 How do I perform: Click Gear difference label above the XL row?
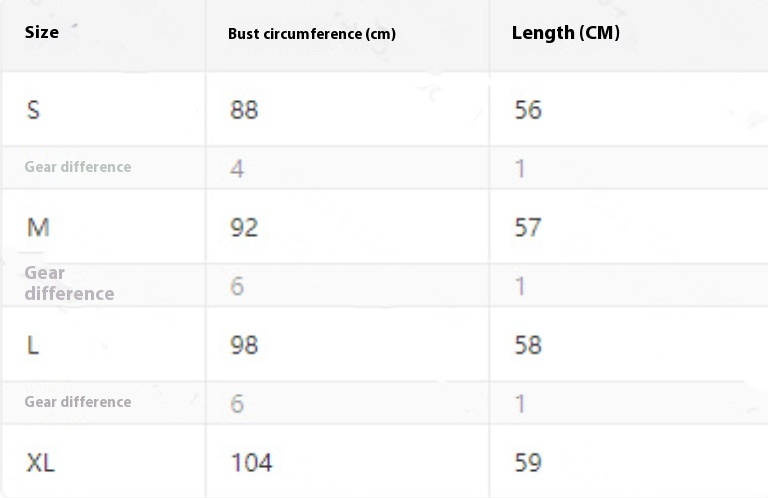pos(78,402)
